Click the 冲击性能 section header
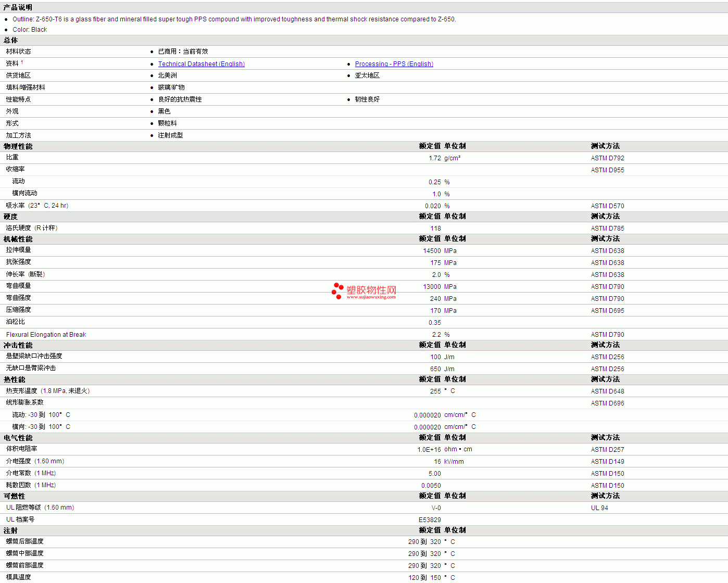This screenshot has height=583, width=728. (x=18, y=345)
